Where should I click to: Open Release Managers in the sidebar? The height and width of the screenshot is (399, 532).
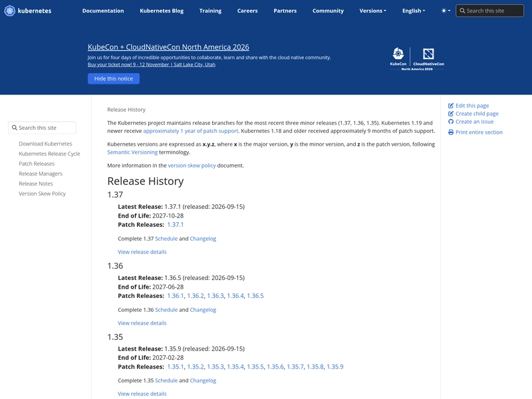point(41,174)
